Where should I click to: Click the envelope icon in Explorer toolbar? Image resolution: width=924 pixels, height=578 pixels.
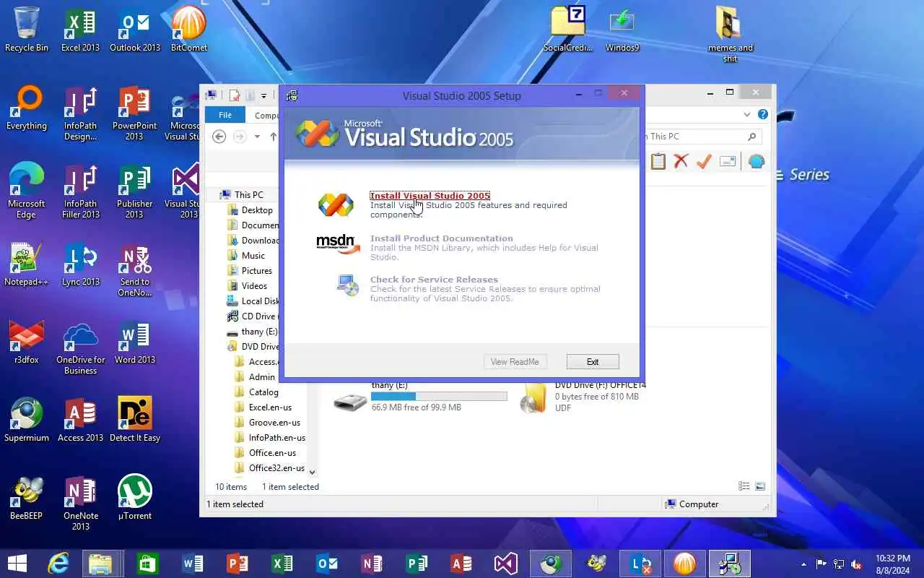click(x=728, y=161)
